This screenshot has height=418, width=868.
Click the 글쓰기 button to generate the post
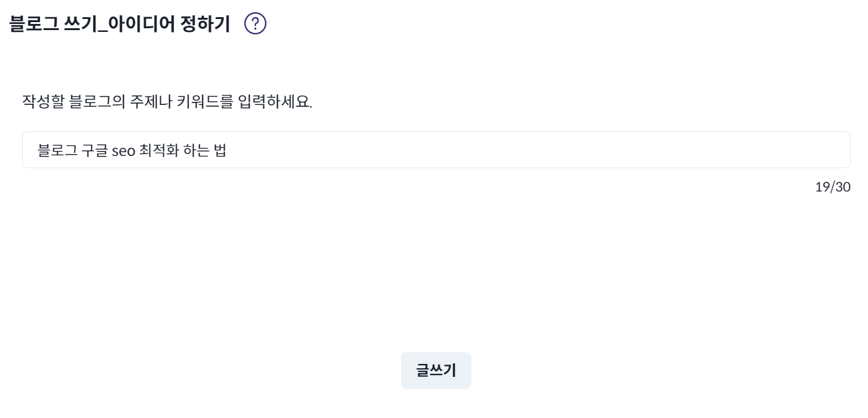tap(435, 370)
